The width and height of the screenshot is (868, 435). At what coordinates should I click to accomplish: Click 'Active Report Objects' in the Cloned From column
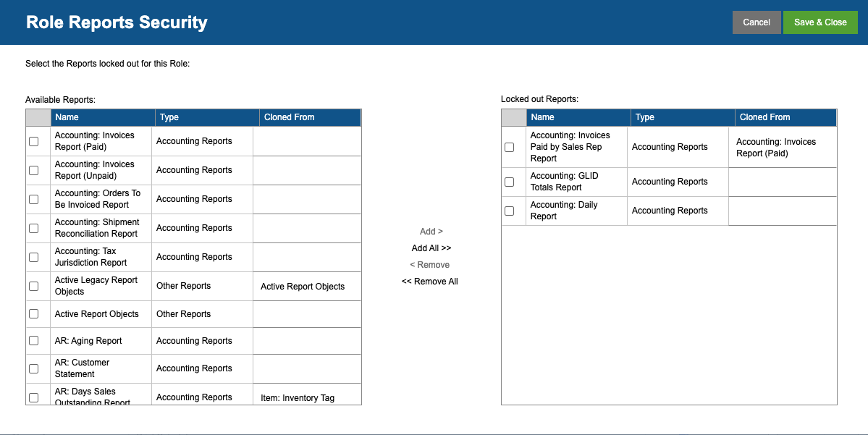tap(303, 287)
